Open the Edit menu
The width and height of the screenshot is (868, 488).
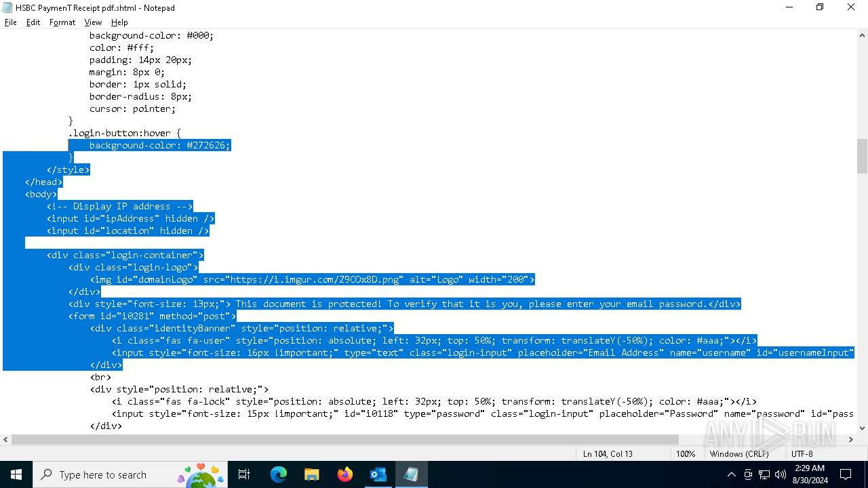[33, 22]
